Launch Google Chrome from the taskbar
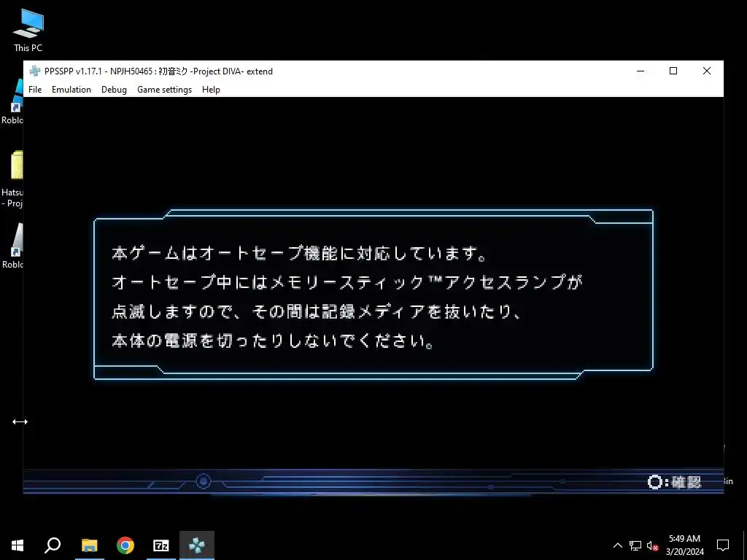Viewport: 747px width, 560px height. click(125, 545)
